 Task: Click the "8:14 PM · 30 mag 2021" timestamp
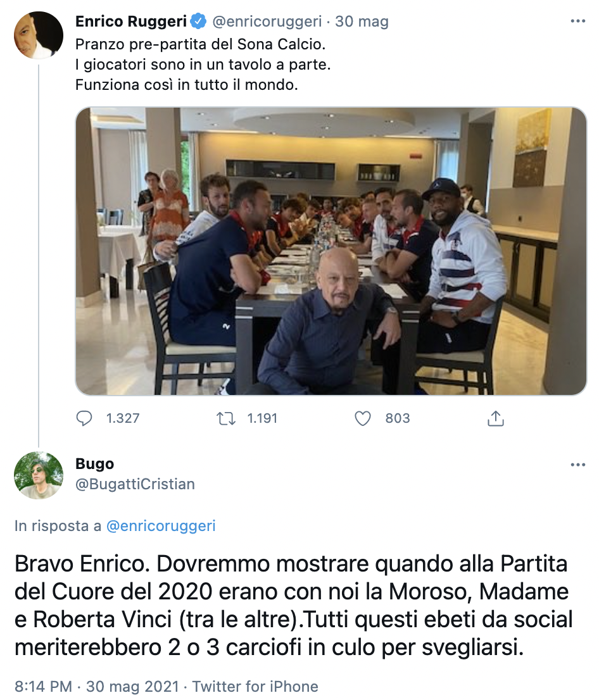pos(98,686)
